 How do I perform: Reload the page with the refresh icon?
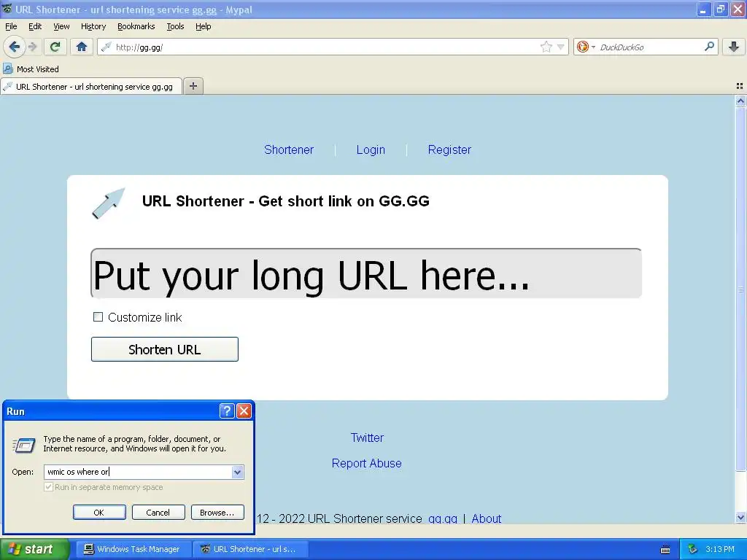tap(55, 47)
